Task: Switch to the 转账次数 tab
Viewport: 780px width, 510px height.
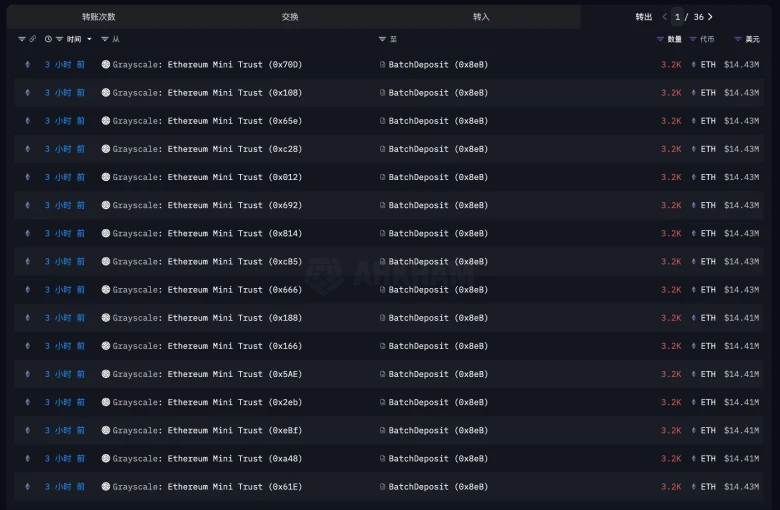Action: 98,17
